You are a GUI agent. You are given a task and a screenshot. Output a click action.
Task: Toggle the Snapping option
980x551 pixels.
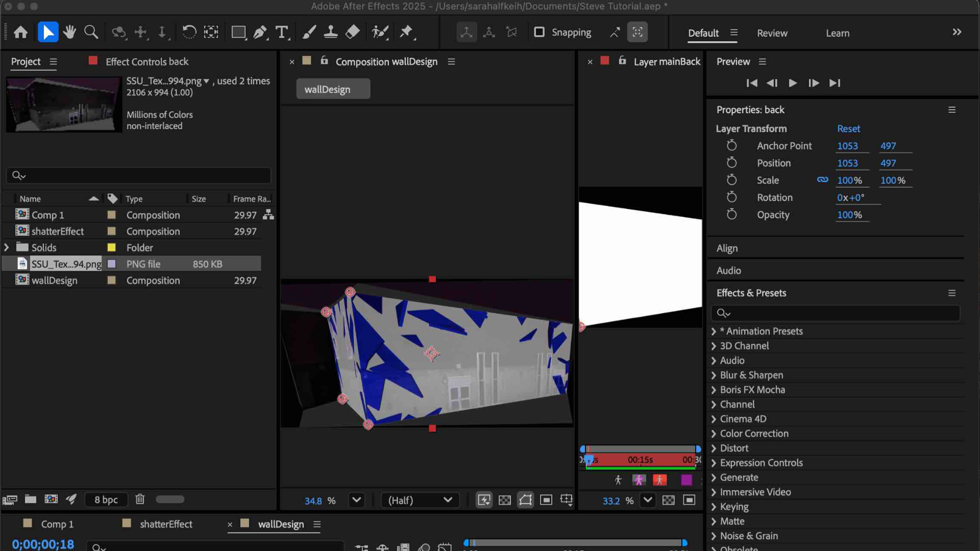(x=540, y=32)
